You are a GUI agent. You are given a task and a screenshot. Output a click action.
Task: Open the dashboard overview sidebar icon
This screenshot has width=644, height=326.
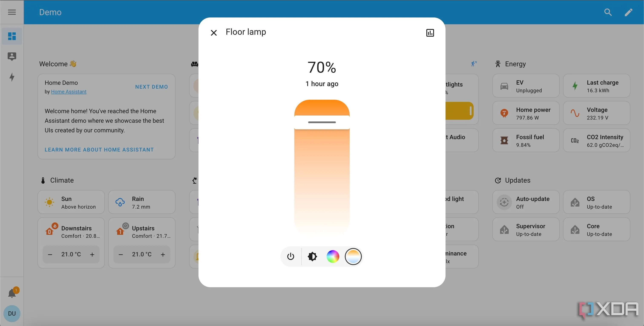(12, 36)
